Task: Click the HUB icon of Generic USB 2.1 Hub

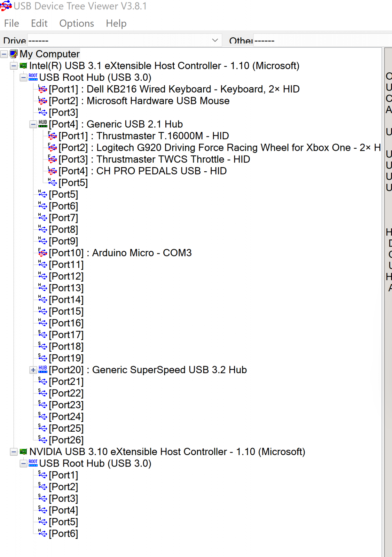Action: 43,124
